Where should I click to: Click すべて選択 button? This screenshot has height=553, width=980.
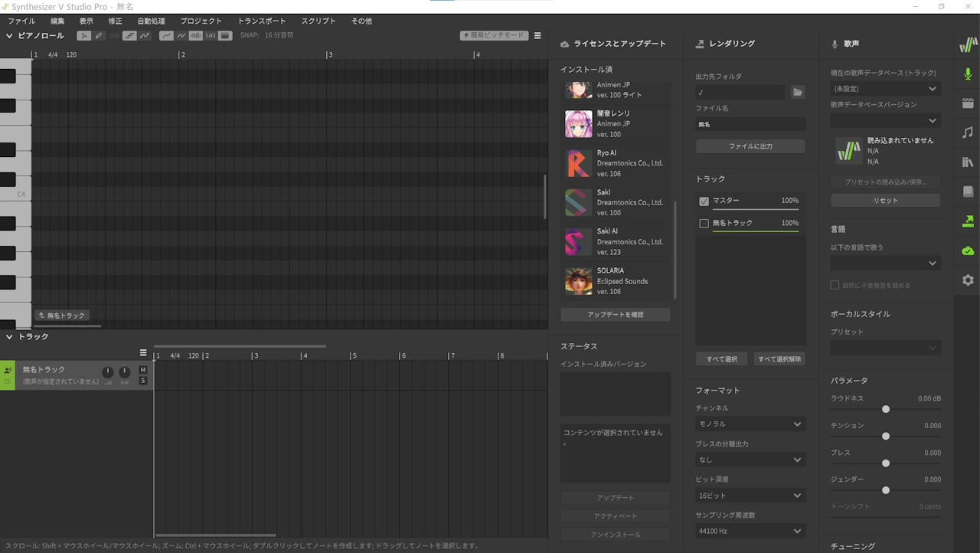tap(721, 359)
